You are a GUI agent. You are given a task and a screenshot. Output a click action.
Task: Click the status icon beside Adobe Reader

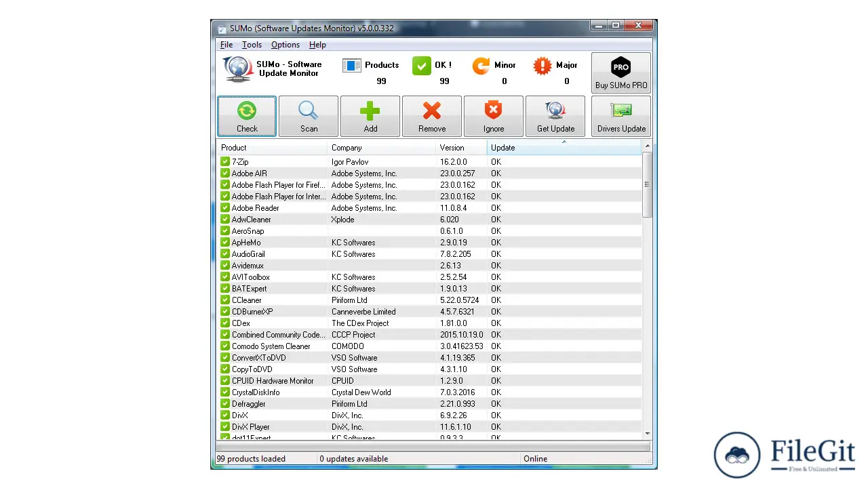pos(225,208)
